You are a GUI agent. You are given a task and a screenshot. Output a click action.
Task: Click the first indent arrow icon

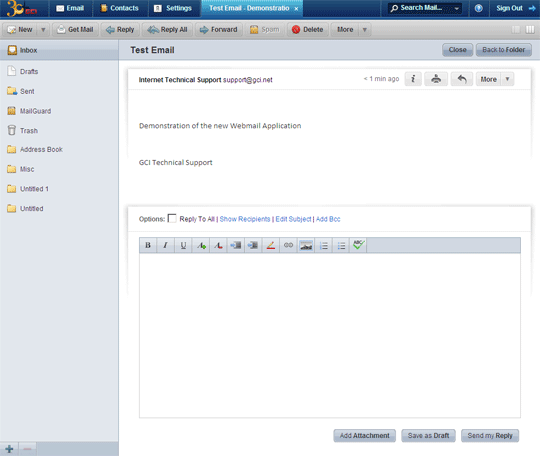pos(236,245)
